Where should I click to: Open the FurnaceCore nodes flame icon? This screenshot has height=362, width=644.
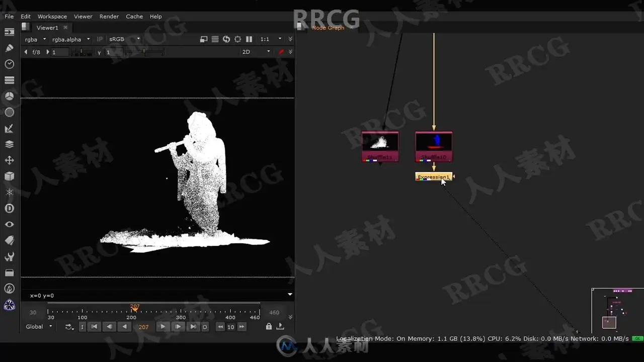click(9, 289)
